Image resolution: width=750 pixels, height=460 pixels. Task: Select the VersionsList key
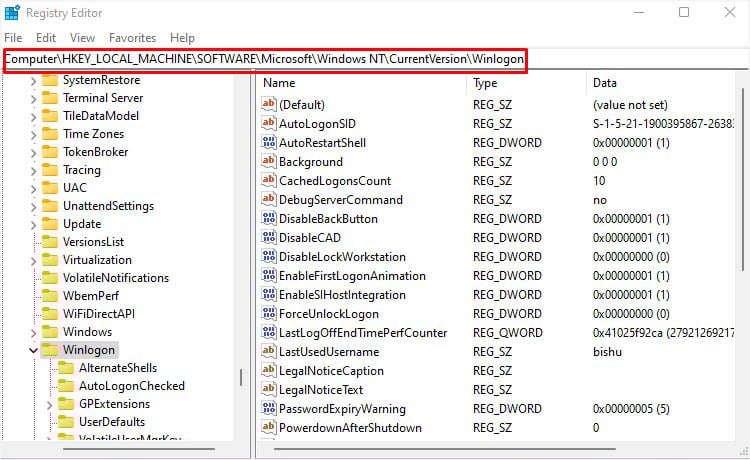(x=93, y=241)
